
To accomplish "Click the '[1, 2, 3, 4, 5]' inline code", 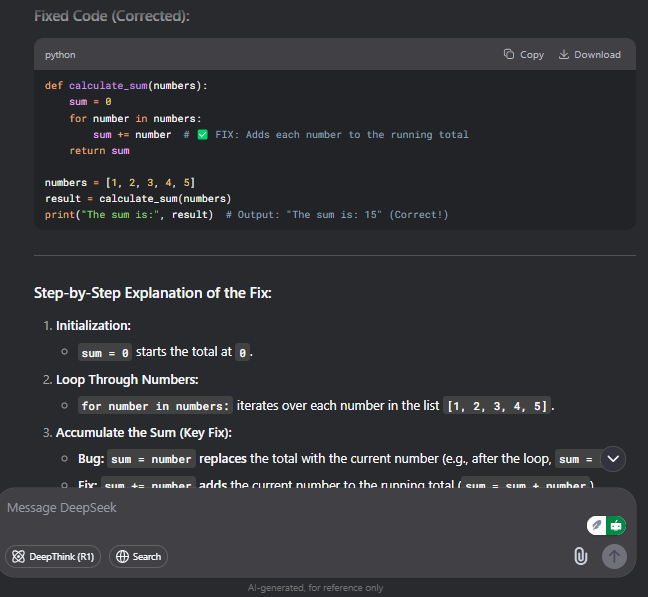I will click(x=497, y=406).
